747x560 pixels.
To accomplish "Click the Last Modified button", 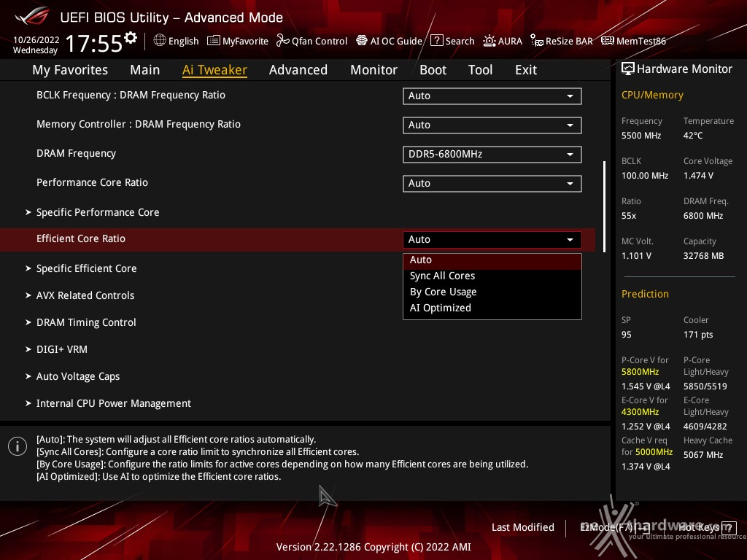I will 522,528.
